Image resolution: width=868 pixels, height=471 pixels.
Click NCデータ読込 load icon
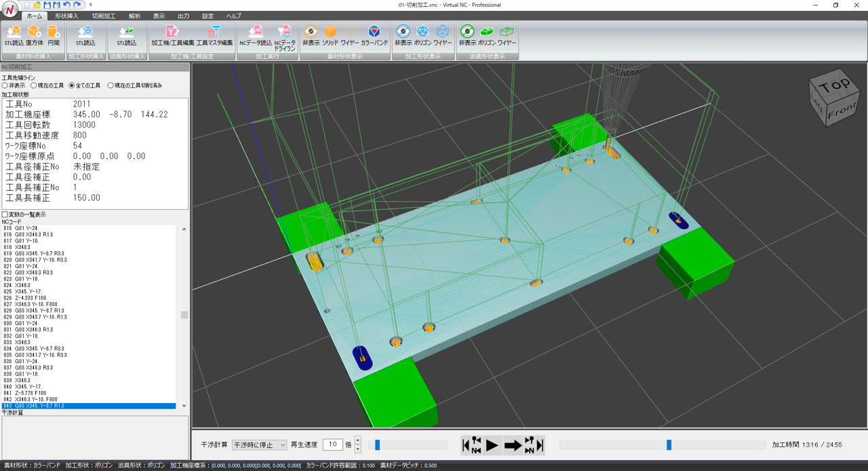click(255, 35)
